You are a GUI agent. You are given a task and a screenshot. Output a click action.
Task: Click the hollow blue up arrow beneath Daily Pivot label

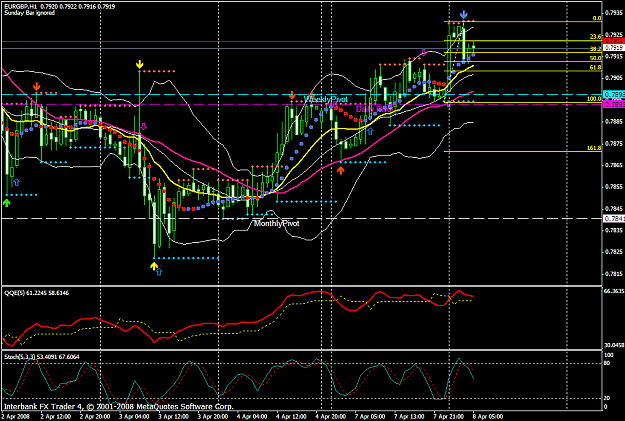point(370,131)
